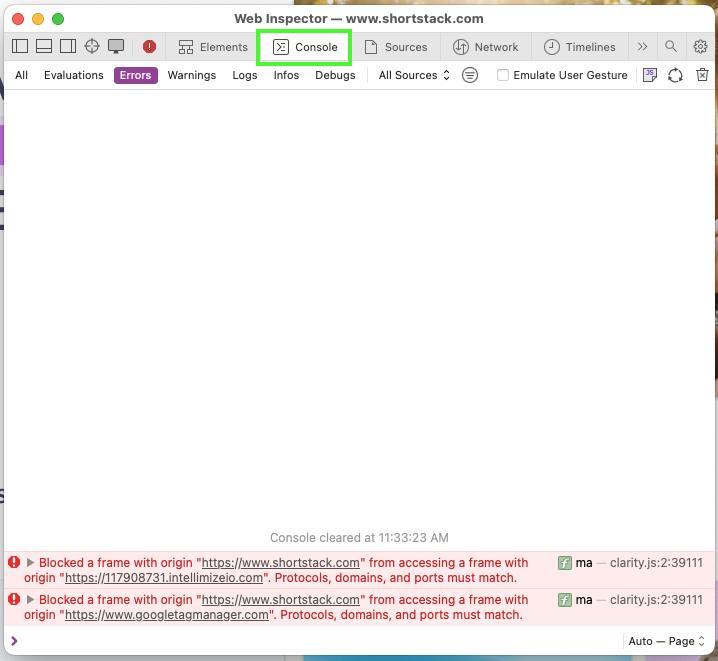Image resolution: width=718 pixels, height=661 pixels.
Task: Click the filter lines circle icon
Action: (470, 75)
